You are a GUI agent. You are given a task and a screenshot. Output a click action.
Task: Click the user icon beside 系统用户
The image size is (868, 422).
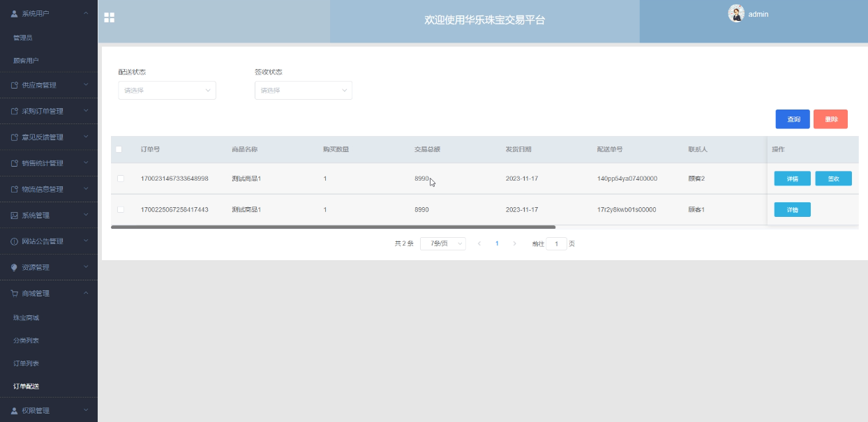15,13
